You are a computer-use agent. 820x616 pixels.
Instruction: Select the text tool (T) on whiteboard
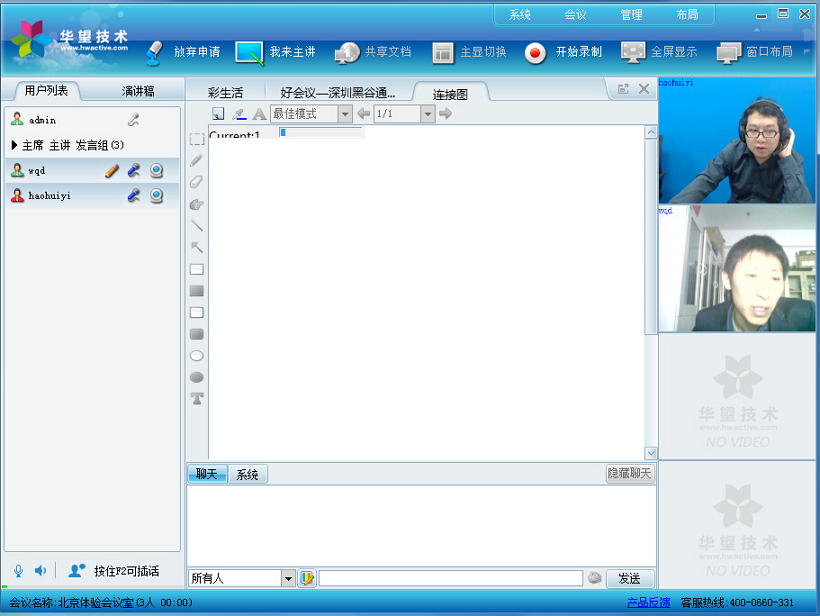(197, 398)
